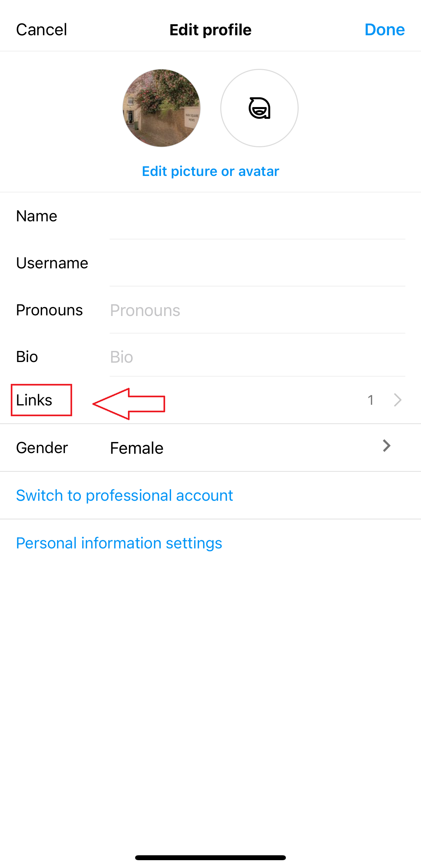Tap Cancel to discard profile edits
The width and height of the screenshot is (421, 868).
tap(41, 30)
